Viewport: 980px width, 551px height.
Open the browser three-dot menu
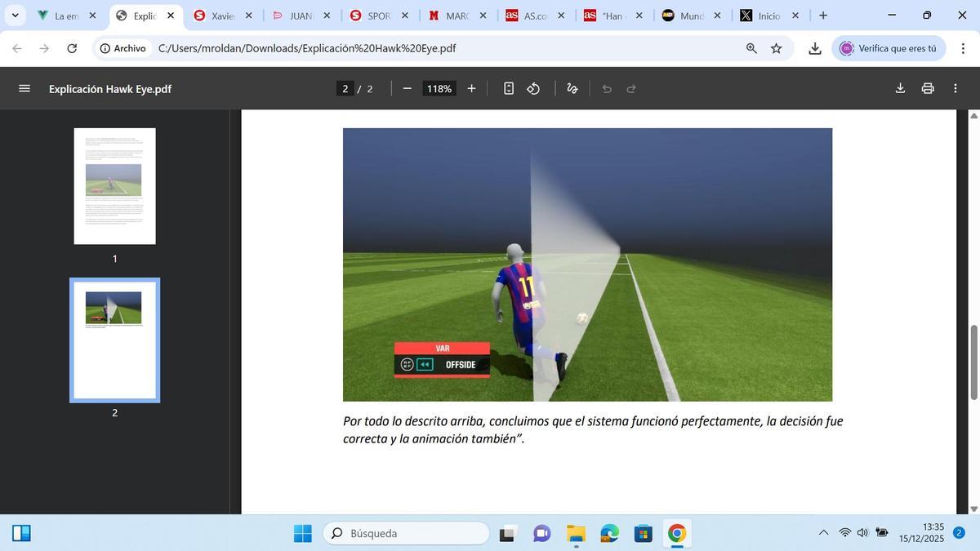[963, 48]
